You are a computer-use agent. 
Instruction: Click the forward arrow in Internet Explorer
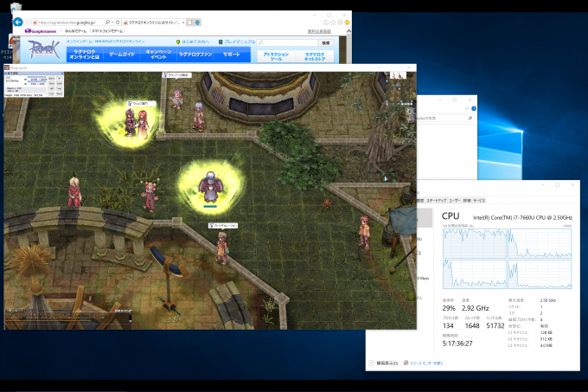(27, 22)
